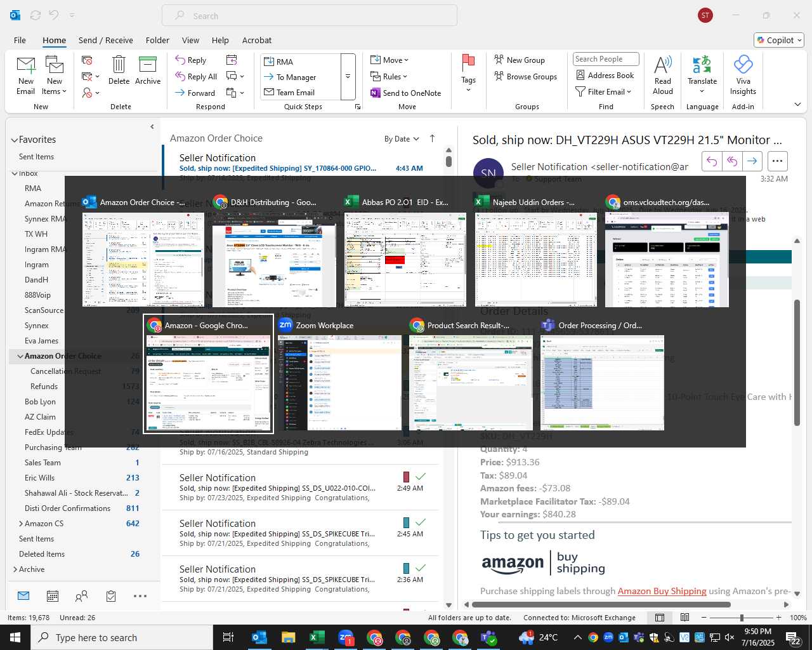
Task: Open the Address Book
Action: tap(605, 75)
